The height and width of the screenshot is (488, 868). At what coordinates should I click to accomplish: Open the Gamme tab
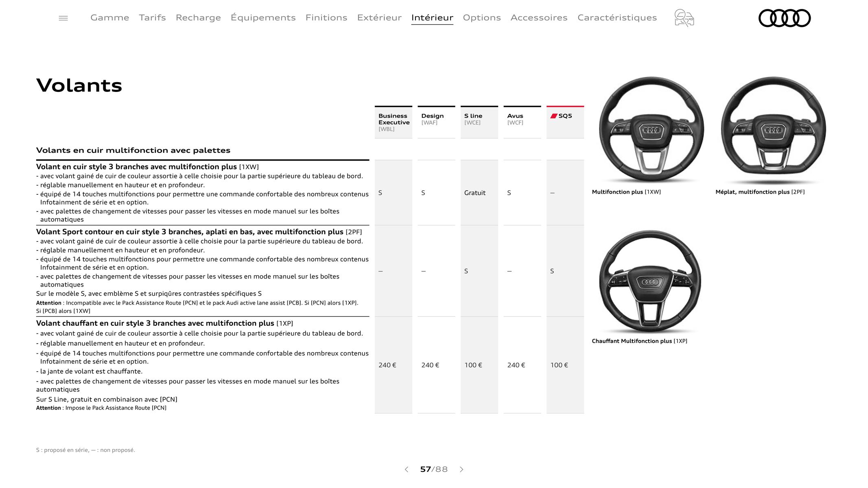click(110, 17)
